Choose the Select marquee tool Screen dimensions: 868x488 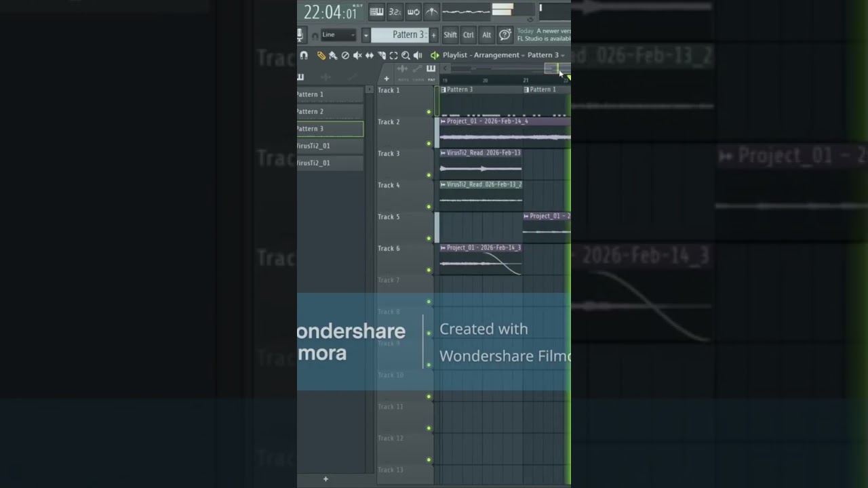[x=393, y=56]
